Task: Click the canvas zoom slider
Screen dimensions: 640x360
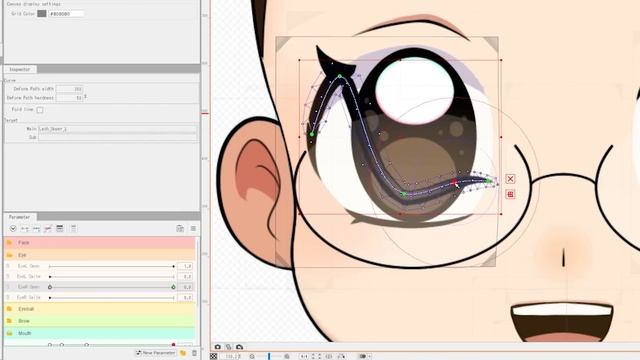Action: 269,357
